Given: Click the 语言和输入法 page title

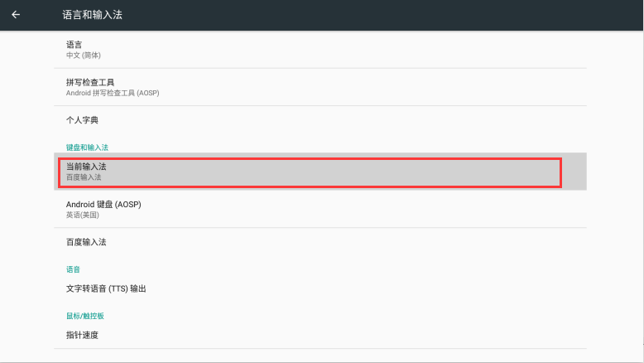Looking at the screenshot, I should click(92, 15).
